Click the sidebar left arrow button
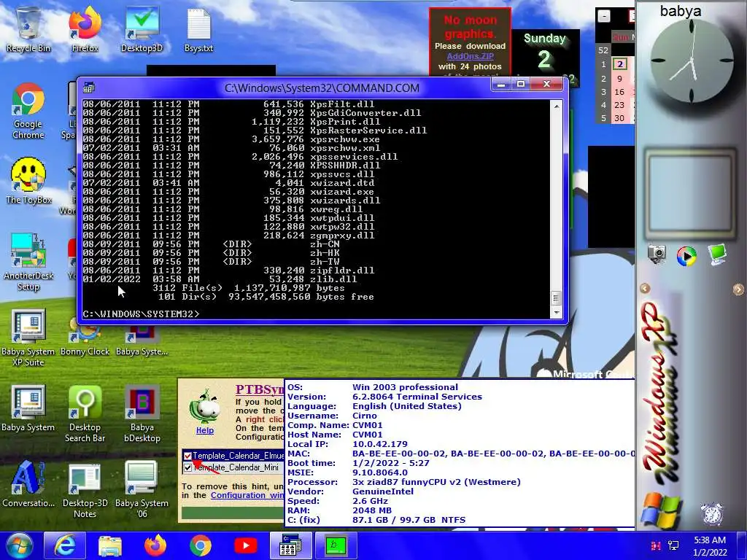This screenshot has width=747, height=560. coord(645,288)
